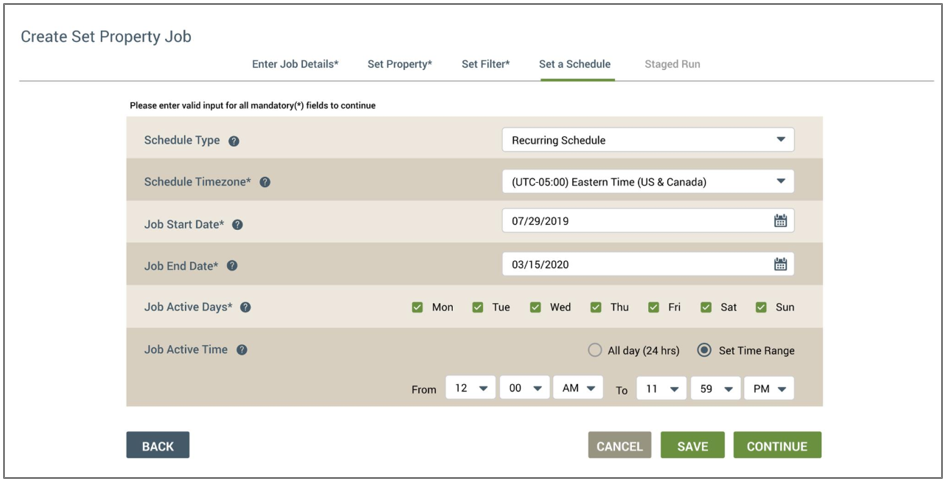Toggle the Sat active day checkbox

705,308
